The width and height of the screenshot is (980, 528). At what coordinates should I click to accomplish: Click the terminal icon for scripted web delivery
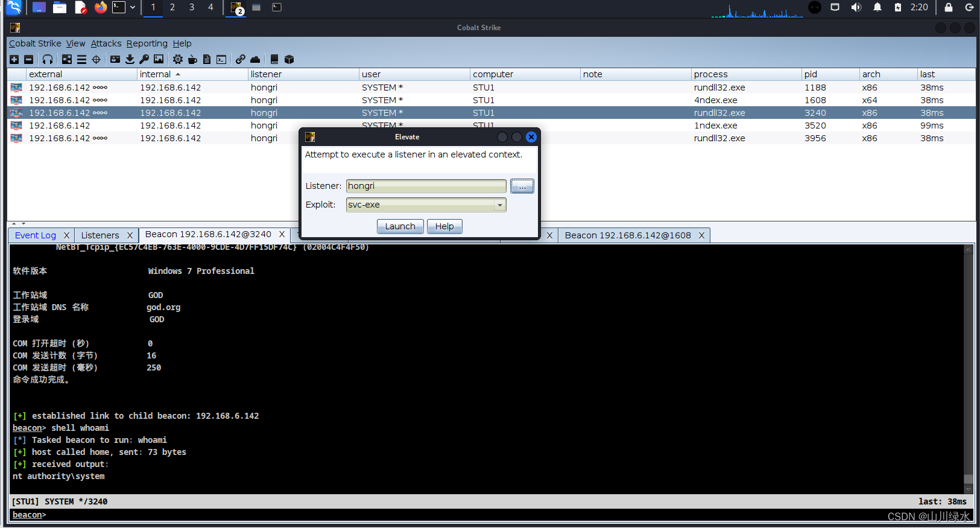pos(221,59)
